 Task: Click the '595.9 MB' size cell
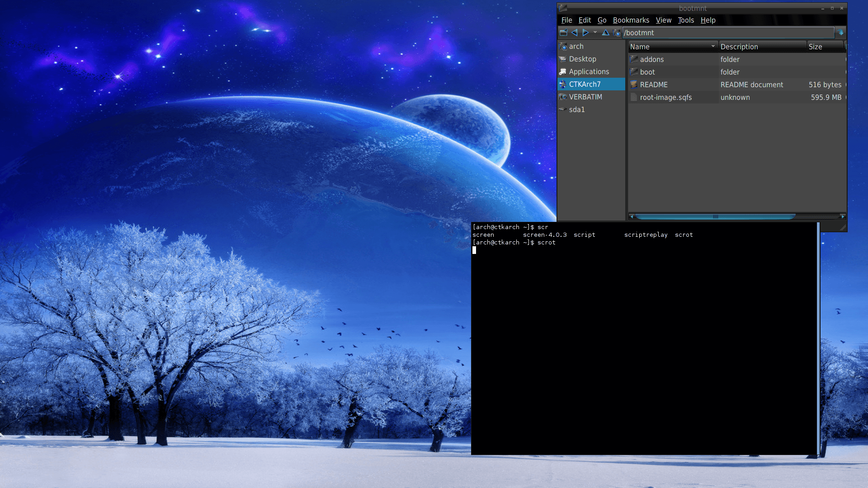pos(826,97)
